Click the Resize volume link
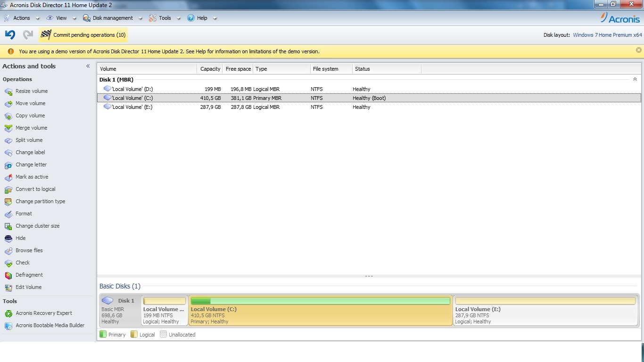This screenshot has height=362, width=644. click(32, 91)
